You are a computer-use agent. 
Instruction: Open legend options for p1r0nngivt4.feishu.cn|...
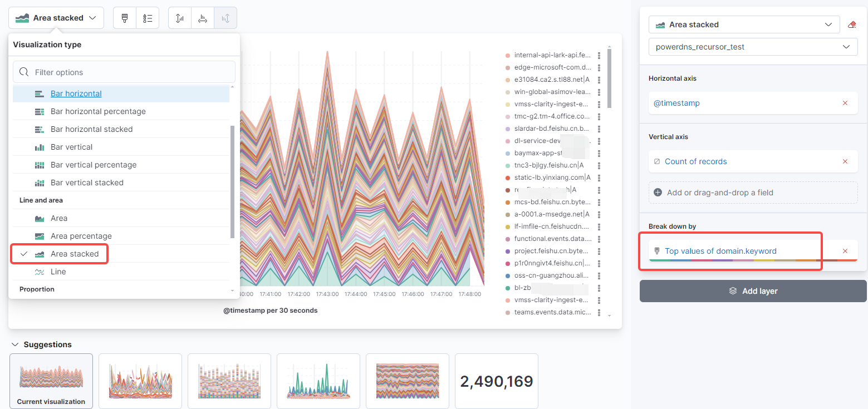599,263
